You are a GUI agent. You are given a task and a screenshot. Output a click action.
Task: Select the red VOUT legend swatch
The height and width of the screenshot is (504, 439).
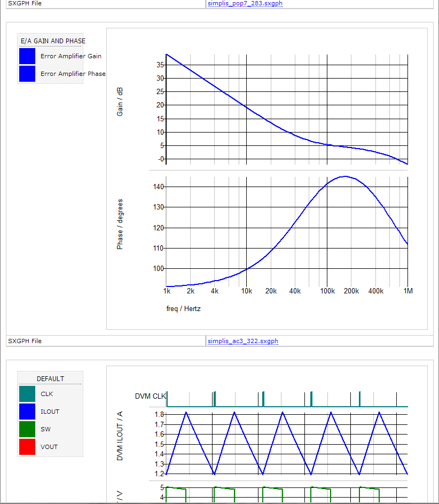[x=27, y=447]
